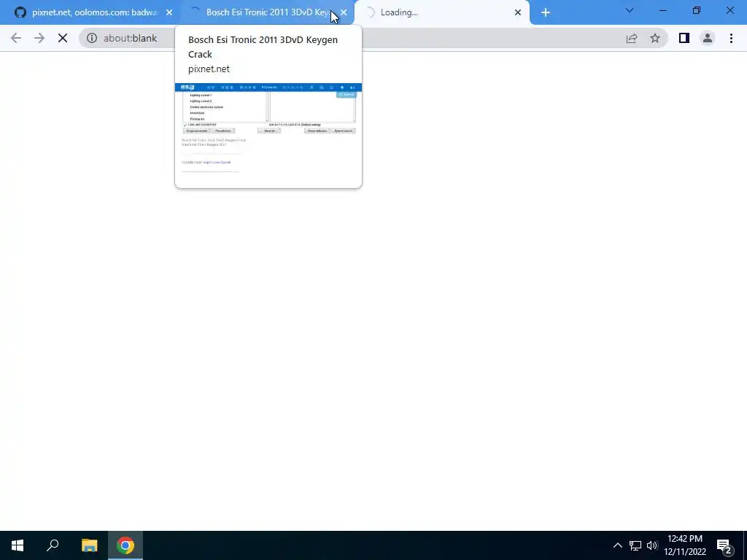Bookmark this tab with the star
Image resolution: width=747 pixels, height=560 pixels.
click(655, 38)
